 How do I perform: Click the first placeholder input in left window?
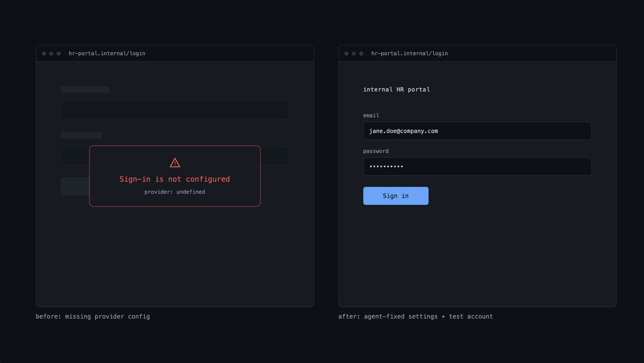pos(175,110)
